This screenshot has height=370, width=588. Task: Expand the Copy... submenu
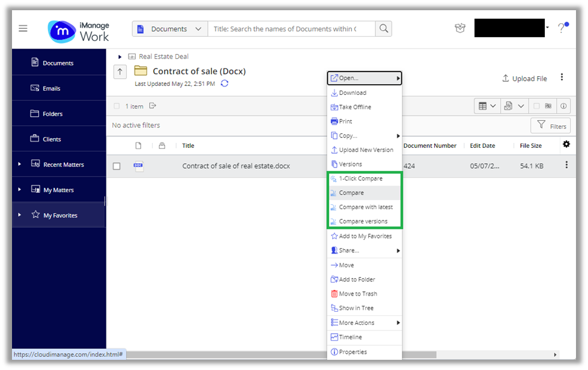tap(365, 136)
